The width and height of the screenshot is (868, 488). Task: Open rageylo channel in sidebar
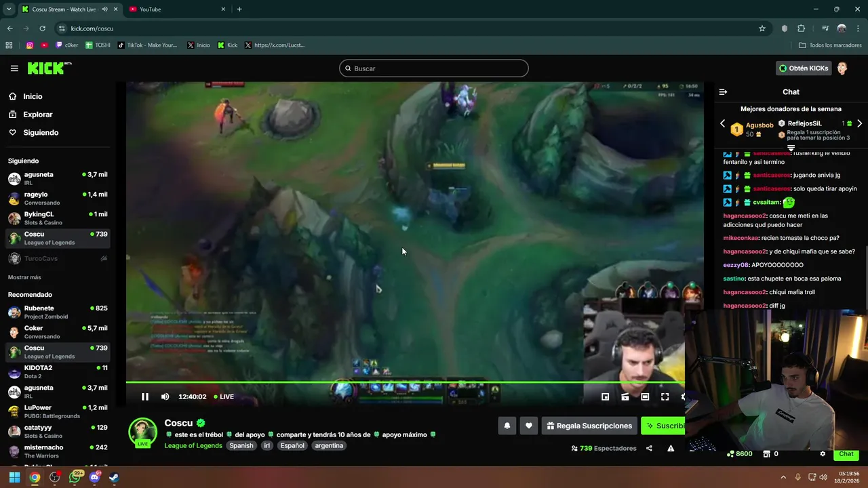pyautogui.click(x=58, y=199)
